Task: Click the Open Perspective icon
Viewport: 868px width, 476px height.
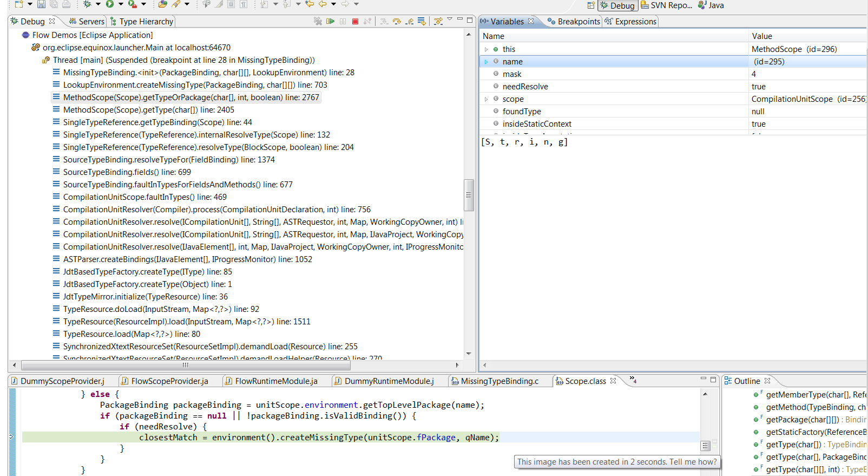Action: 591,5
